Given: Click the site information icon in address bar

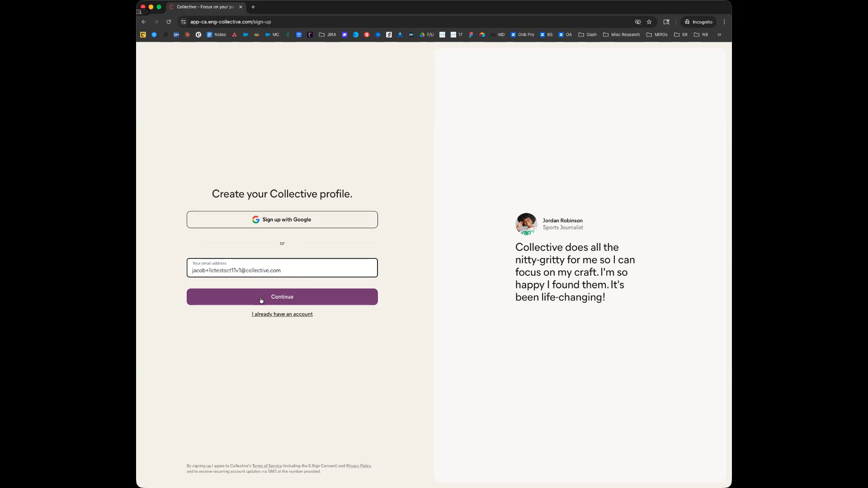Looking at the screenshot, I should [x=183, y=22].
